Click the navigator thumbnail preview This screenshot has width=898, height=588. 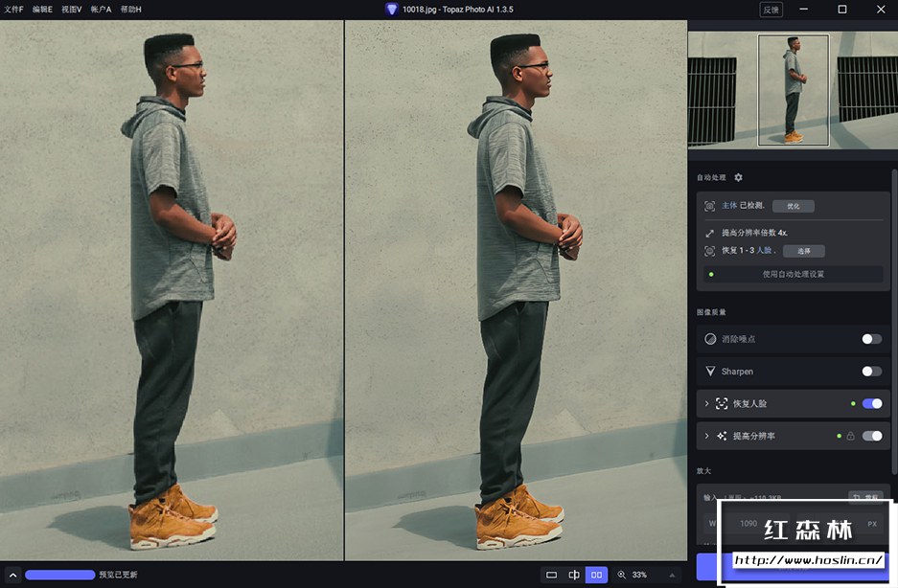pyautogui.click(x=793, y=90)
